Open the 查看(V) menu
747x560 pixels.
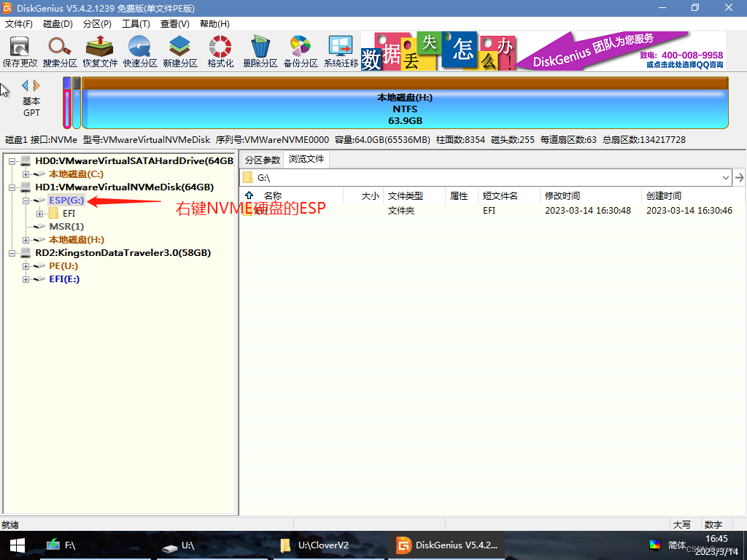(175, 24)
